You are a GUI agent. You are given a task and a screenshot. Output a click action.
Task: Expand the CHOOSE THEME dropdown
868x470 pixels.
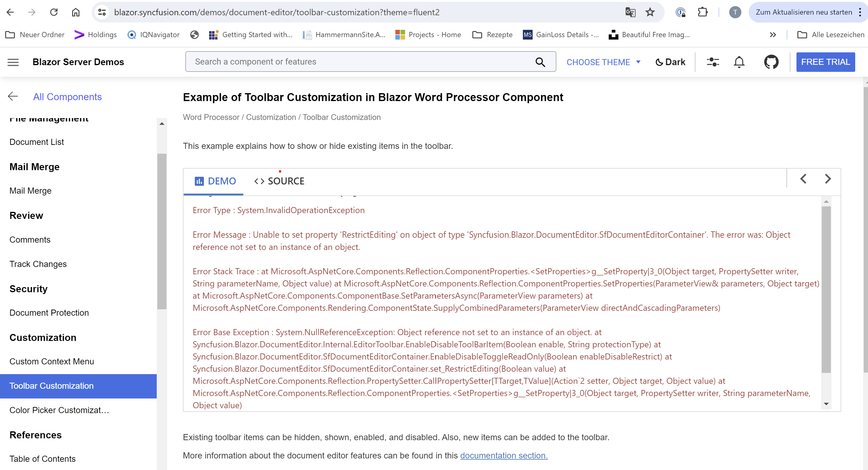pos(604,62)
